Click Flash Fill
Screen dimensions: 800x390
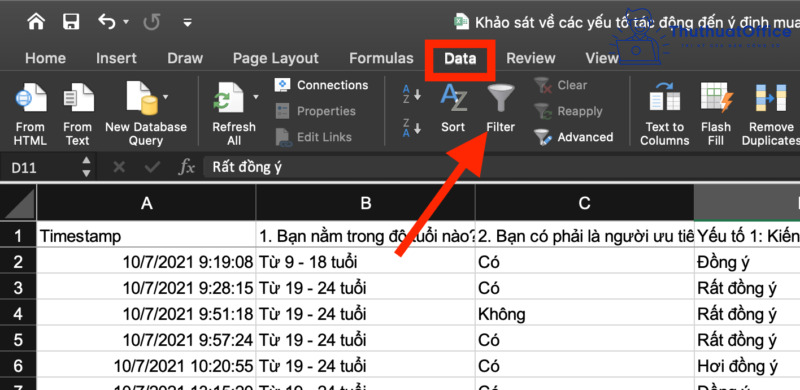(x=716, y=114)
